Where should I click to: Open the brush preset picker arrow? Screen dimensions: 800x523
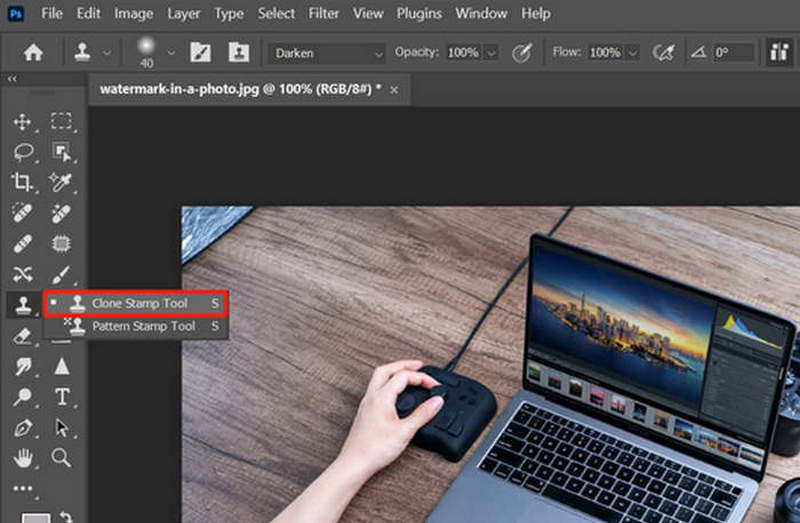171,52
